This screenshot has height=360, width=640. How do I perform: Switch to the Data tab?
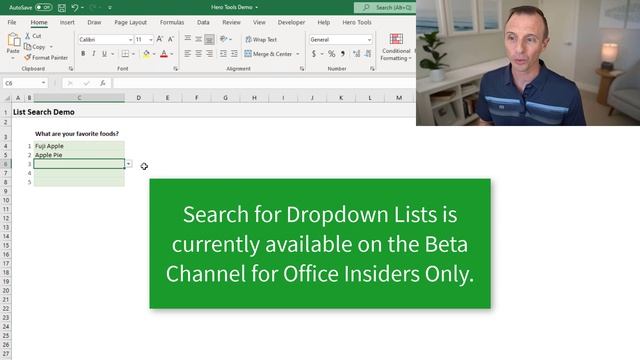pyautogui.click(x=203, y=22)
